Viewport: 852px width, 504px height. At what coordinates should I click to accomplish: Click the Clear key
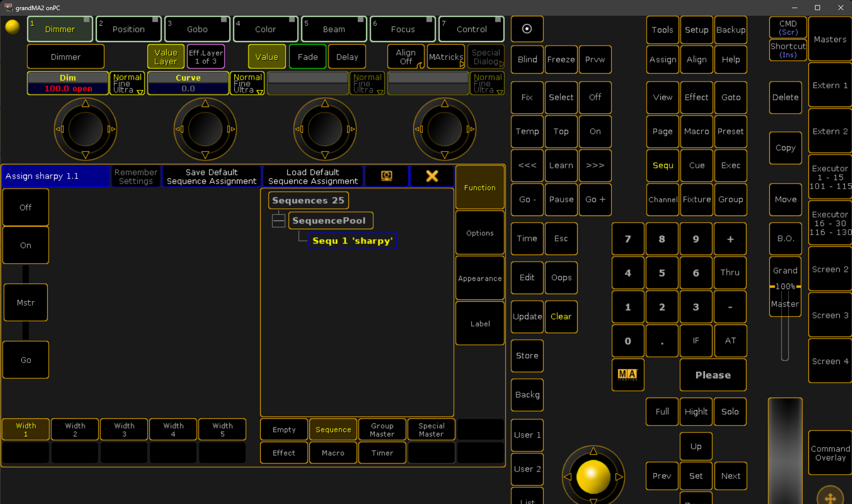[561, 316]
